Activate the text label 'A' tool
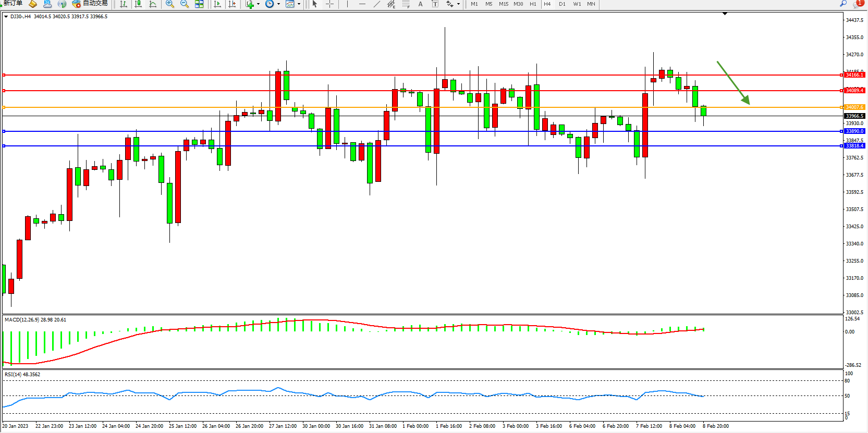 tap(421, 4)
